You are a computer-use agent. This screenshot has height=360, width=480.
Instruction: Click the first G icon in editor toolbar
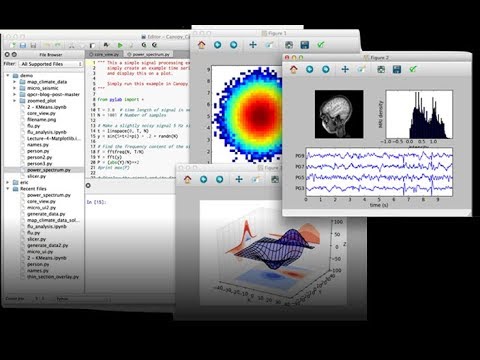tap(144, 45)
